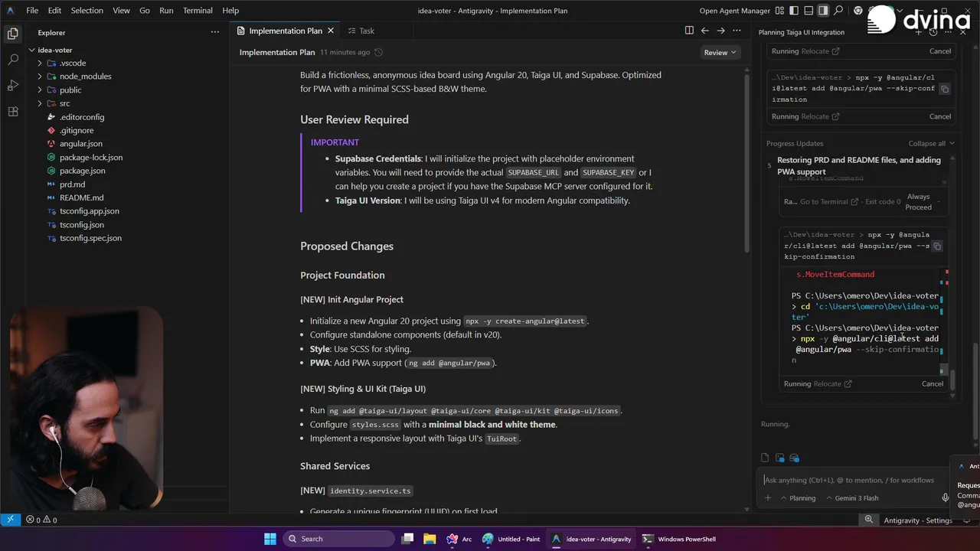980x551 pixels.
Task: Expand the node_modules folder
Action: tap(85, 77)
